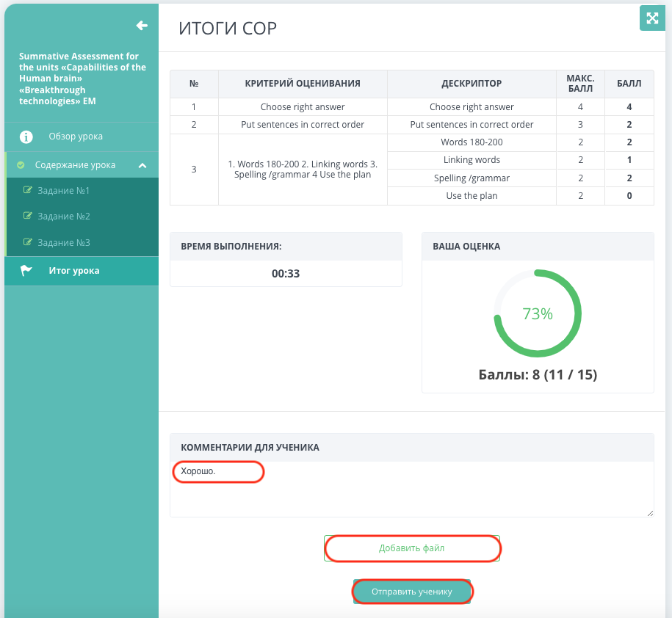Screen dimensions: 672x618
Task: Click the 00:33 completion time value
Action: (286, 274)
